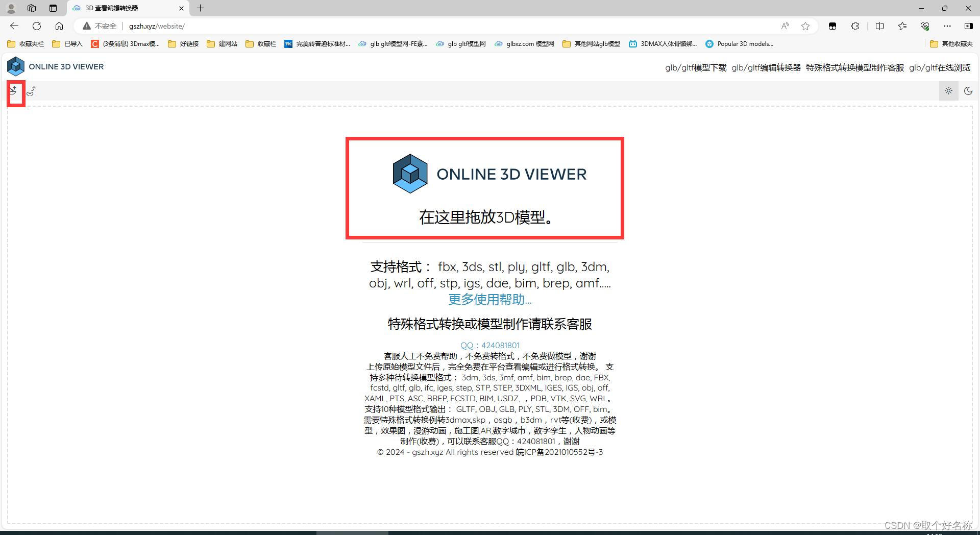
Task: Open browser extensions puzzle icon
Action: click(x=855, y=26)
